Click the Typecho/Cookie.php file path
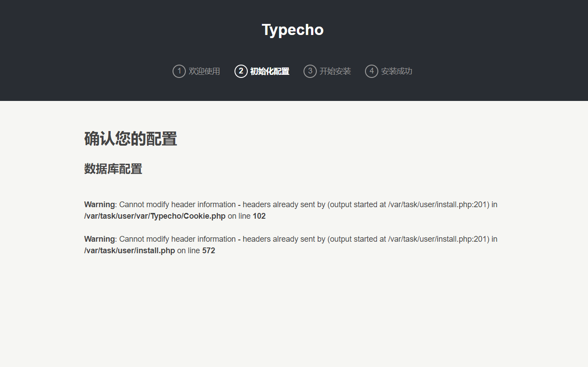The width and height of the screenshot is (588, 367). point(155,216)
